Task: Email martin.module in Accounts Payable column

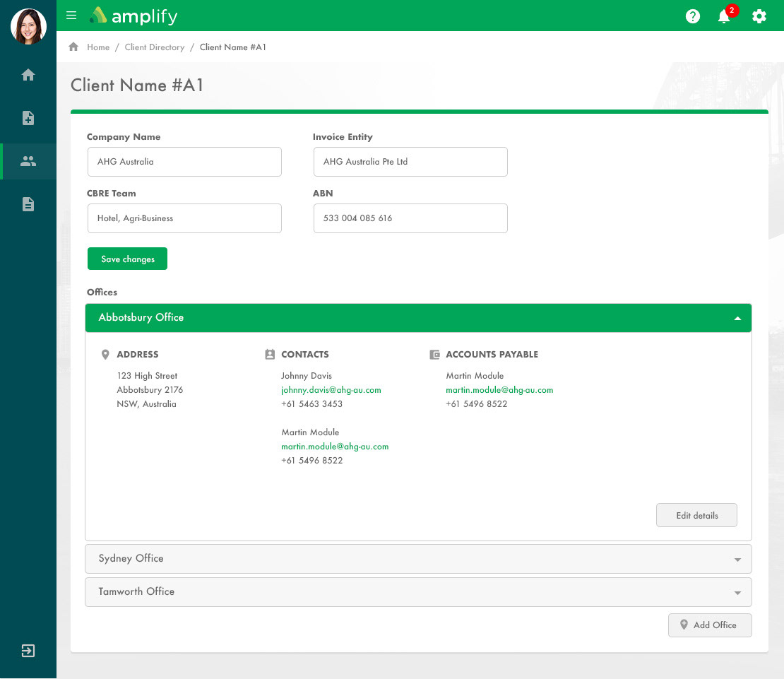Action: 499,390
